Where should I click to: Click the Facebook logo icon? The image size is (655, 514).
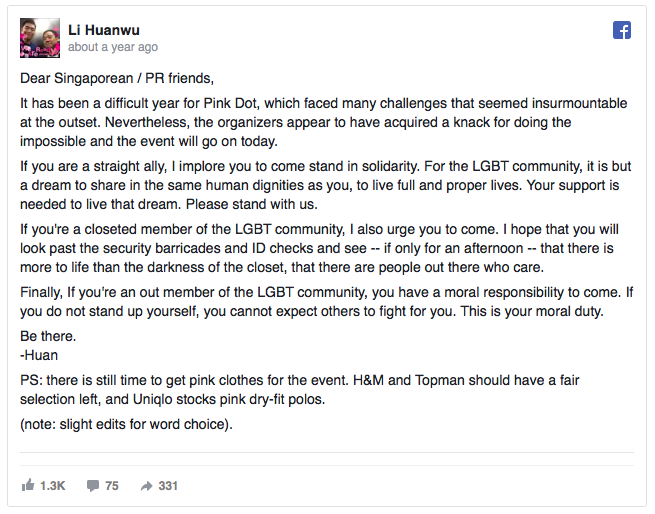pos(622,30)
